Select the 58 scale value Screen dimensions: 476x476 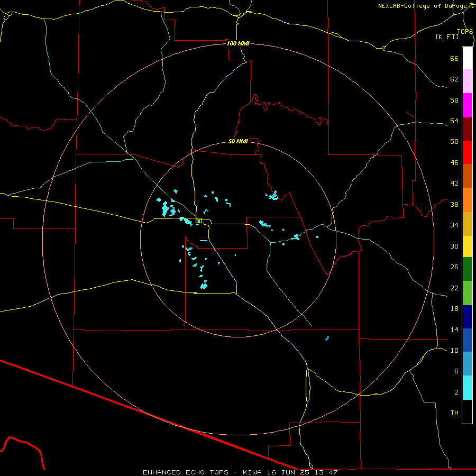pyautogui.click(x=454, y=100)
